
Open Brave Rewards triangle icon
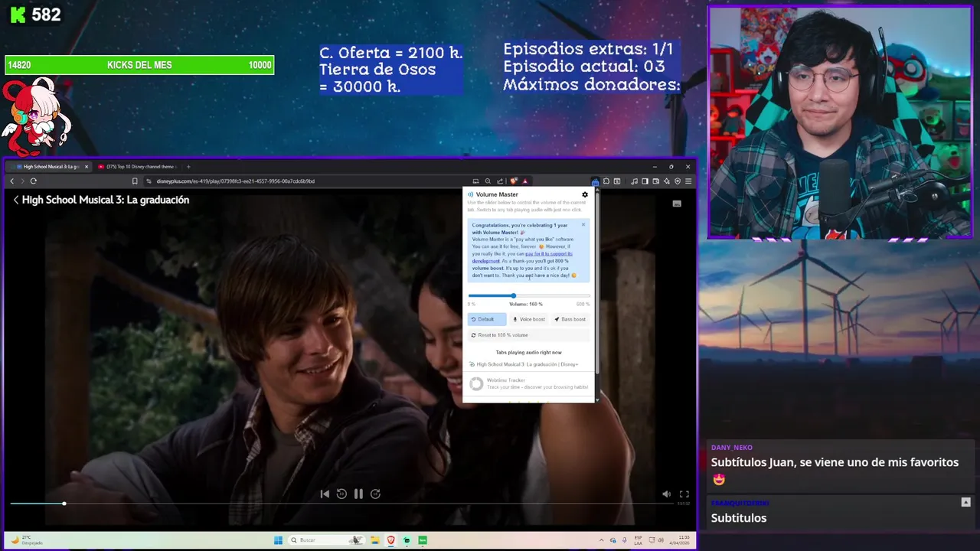pos(524,181)
